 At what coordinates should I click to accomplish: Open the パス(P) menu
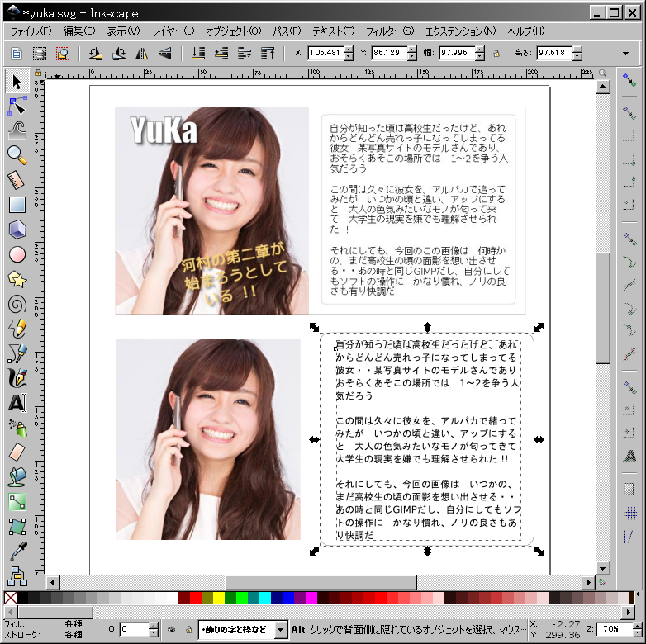click(x=287, y=31)
